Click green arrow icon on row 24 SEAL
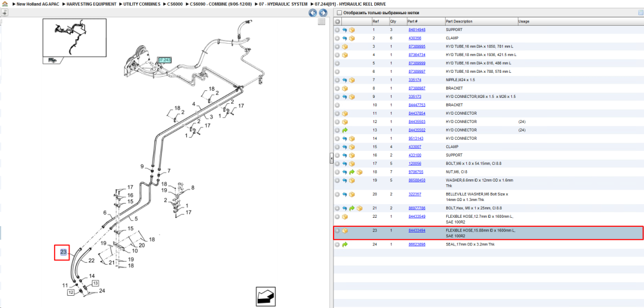644x308 pixels. 345,245
